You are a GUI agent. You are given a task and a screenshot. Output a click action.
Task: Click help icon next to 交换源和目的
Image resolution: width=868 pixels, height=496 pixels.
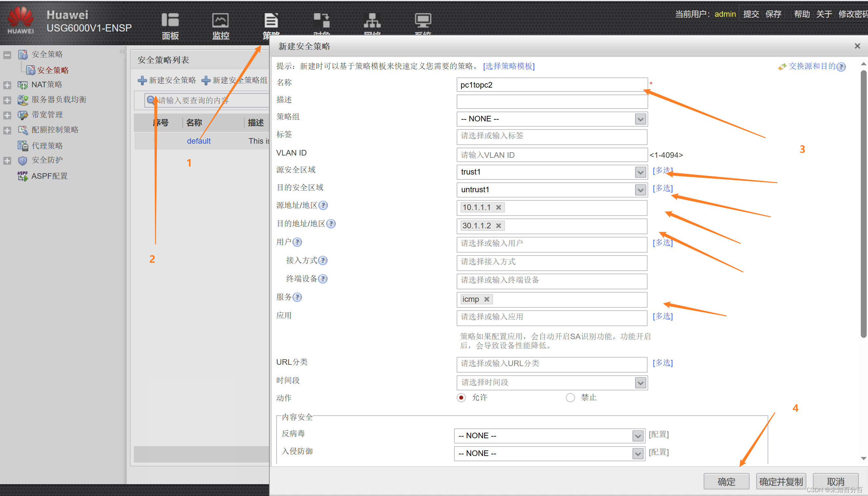click(x=841, y=67)
